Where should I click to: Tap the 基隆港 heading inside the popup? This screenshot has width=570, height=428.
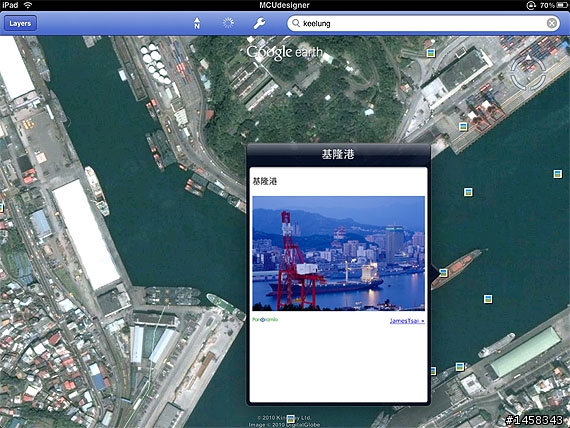[265, 181]
